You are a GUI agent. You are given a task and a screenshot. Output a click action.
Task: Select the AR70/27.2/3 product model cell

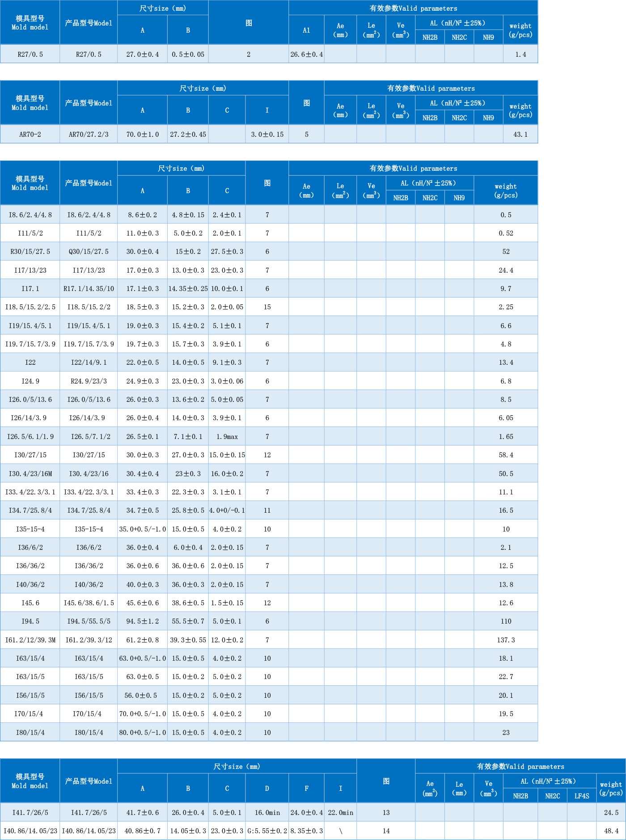click(x=89, y=134)
